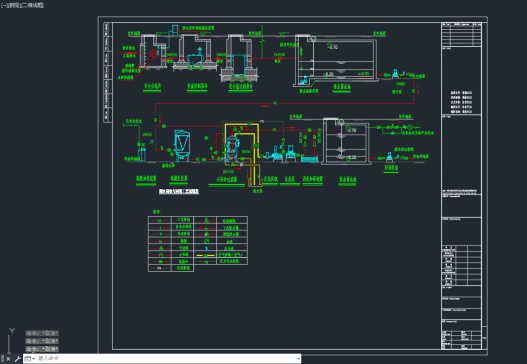Select the white underlined drawing title text

[x=179, y=191]
